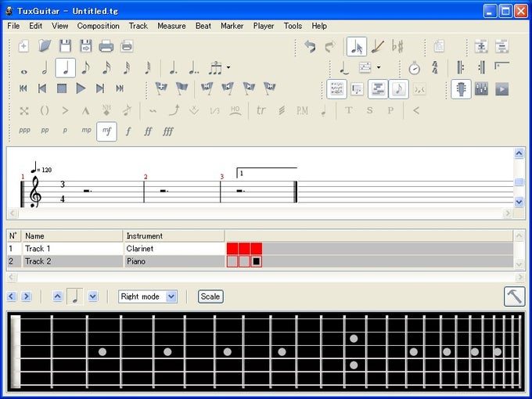532x399 pixels.
Task: Select fortissimo ff dynamic
Action: coord(148,131)
